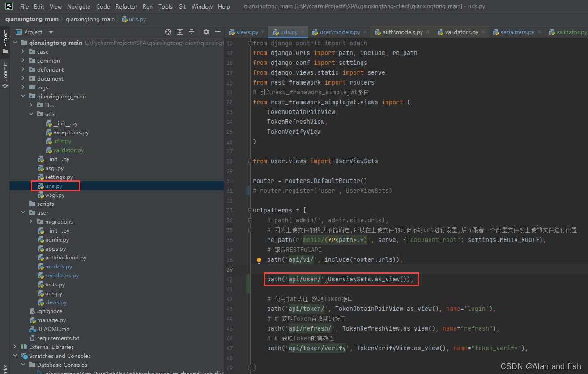588x374 pixels.
Task: Select serializers.py in user folder
Action: tap(62, 276)
